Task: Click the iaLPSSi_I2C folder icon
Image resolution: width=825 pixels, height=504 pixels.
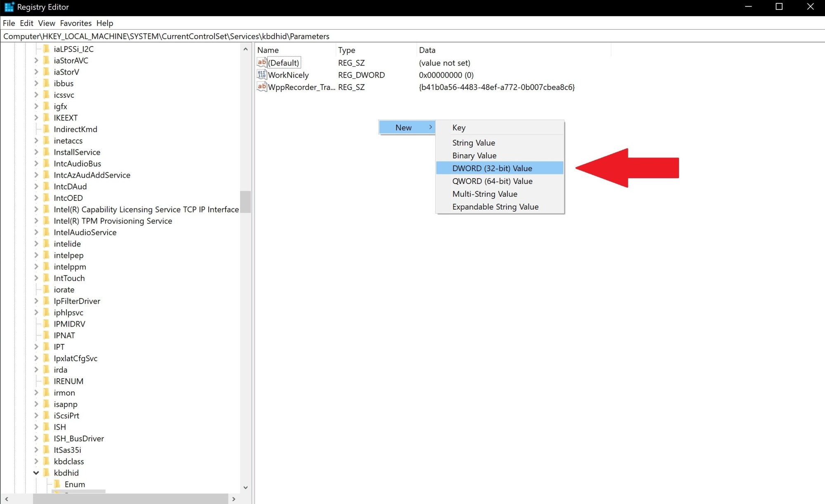Action: (47, 49)
